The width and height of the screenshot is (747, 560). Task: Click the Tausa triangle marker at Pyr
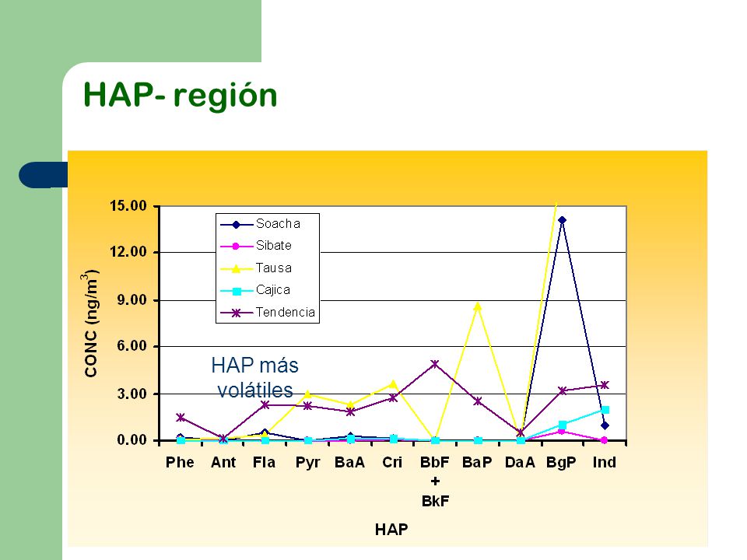pos(308,394)
